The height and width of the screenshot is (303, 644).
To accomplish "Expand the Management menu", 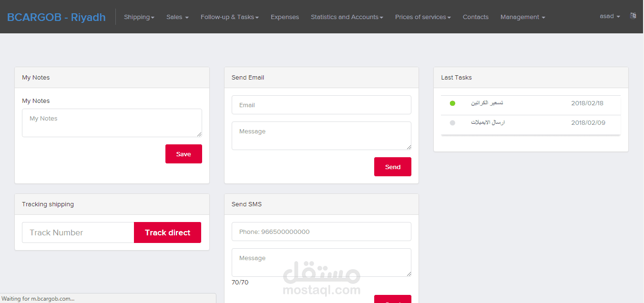I will coord(522,17).
